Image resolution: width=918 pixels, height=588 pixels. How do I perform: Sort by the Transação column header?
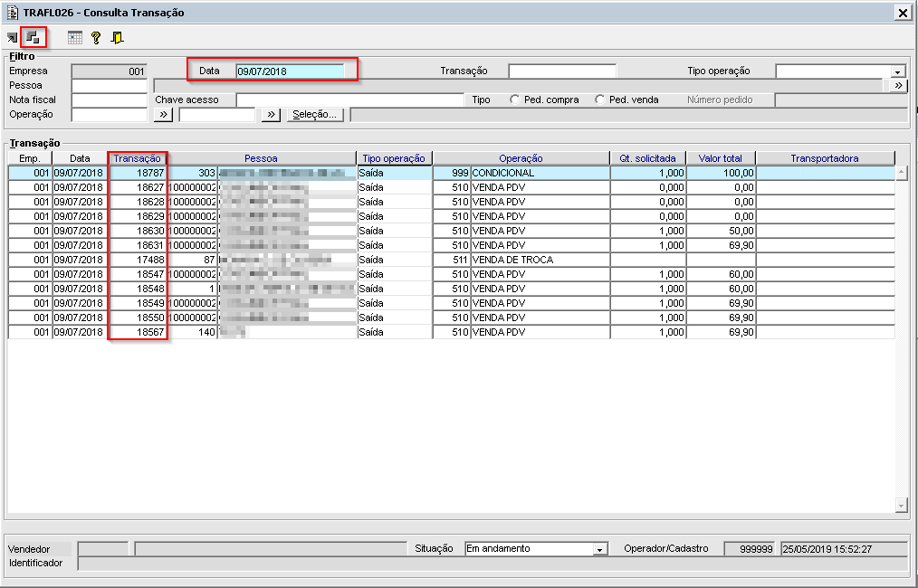[137, 158]
